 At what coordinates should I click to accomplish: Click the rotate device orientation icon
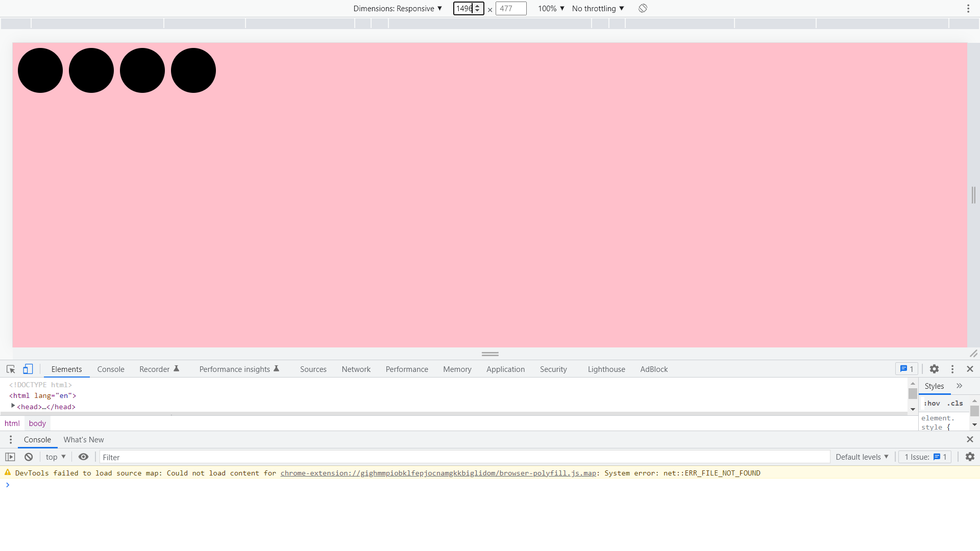coord(643,8)
